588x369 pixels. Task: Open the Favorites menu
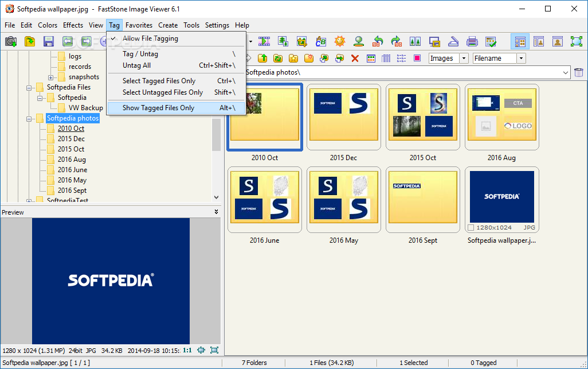(x=139, y=25)
